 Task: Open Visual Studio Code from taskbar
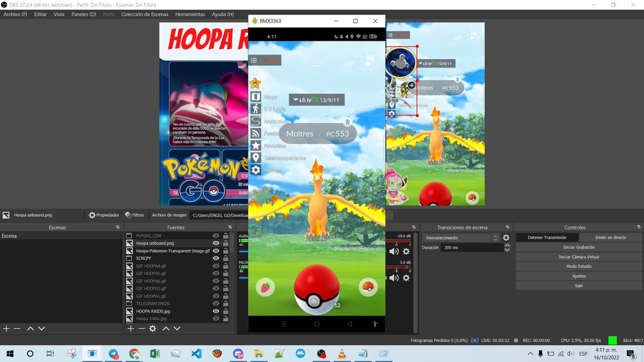(196, 354)
